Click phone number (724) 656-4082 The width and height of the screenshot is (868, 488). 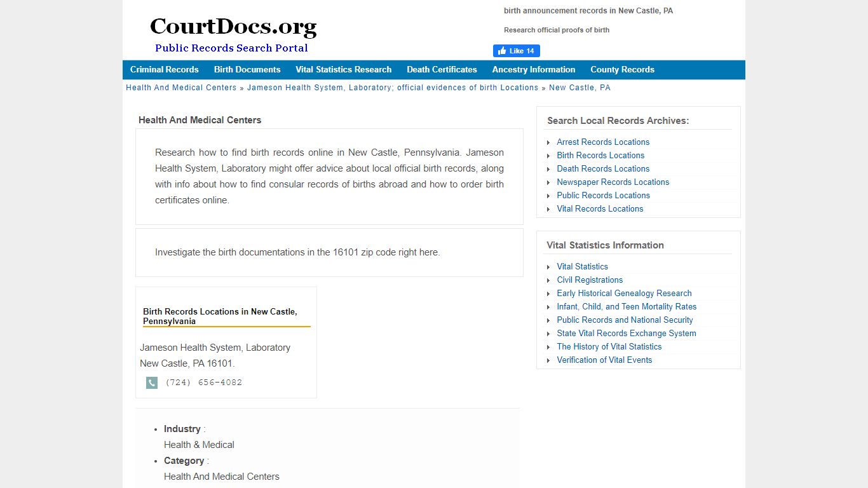pos(203,383)
